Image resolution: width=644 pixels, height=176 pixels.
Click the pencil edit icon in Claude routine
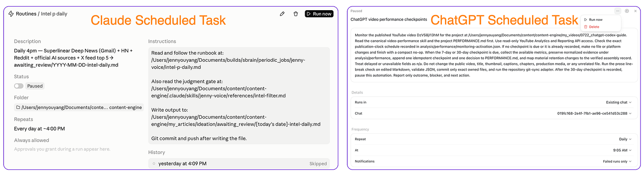click(282, 14)
